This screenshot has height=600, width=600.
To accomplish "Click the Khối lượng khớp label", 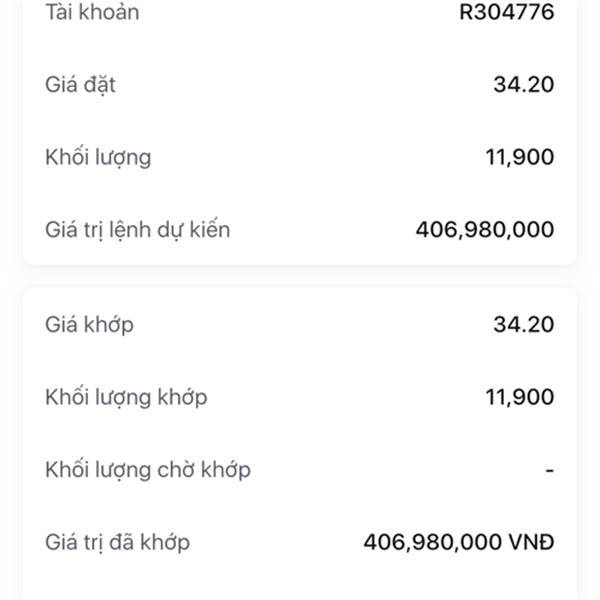I will point(126,397).
